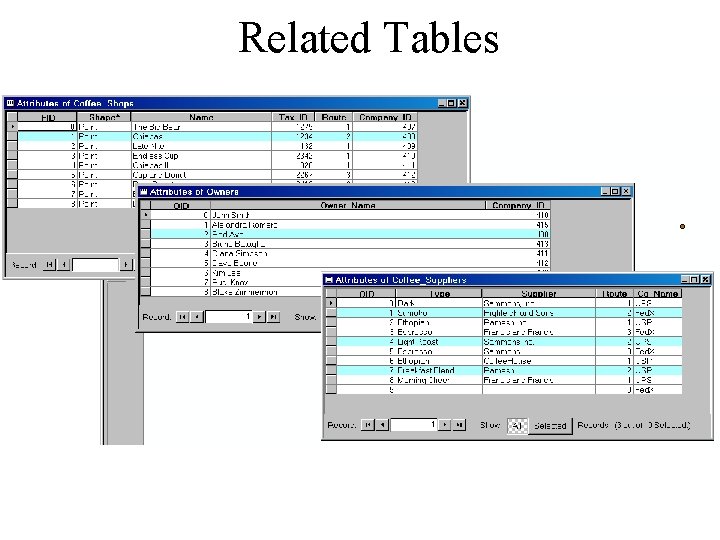Click the OID column header in Coffee_Suppliers
This screenshot has height=540, width=720.
[x=366, y=293]
